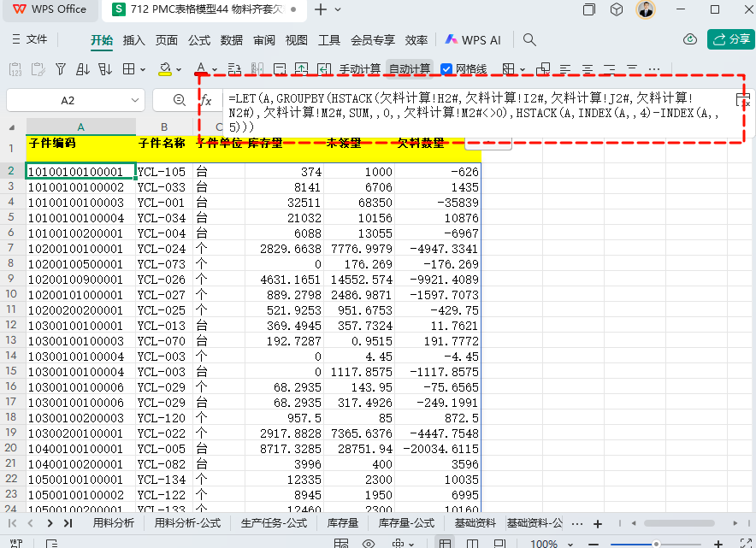Switch to page layout view in status bar
The image size is (756, 548).
click(x=472, y=543)
